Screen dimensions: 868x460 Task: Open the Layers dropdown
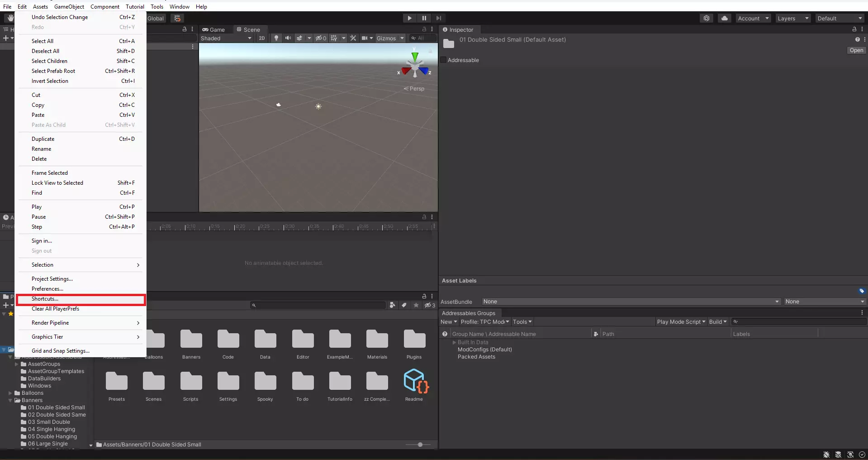point(793,18)
